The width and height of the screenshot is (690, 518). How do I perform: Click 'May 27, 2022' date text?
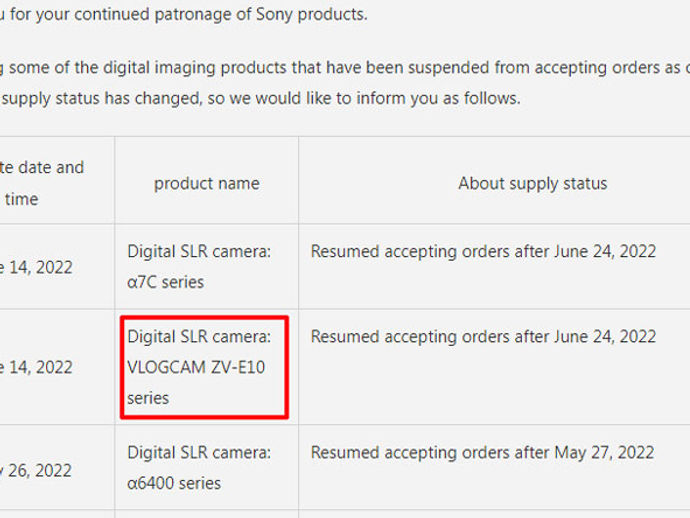coord(604,452)
